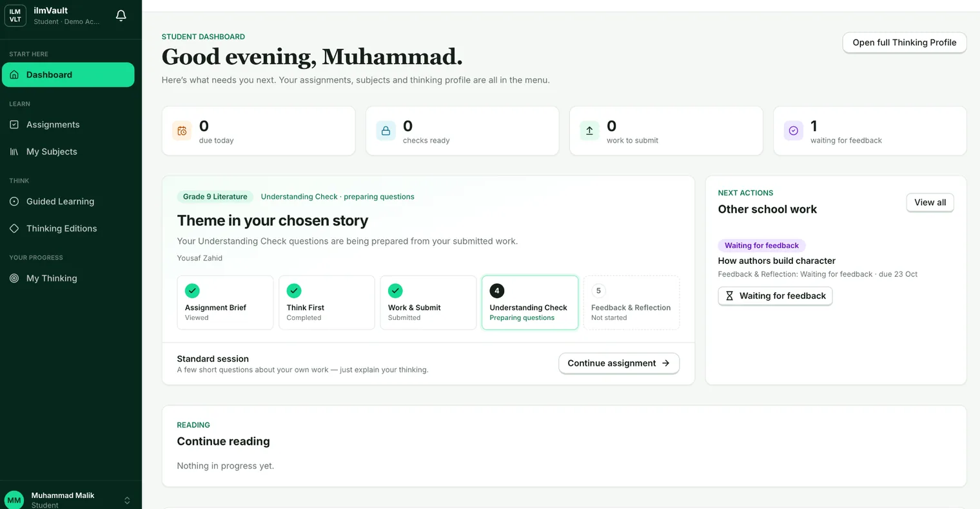Click the Grade 9 Literature tag
Viewport: 980px width, 509px height.
[x=215, y=197]
